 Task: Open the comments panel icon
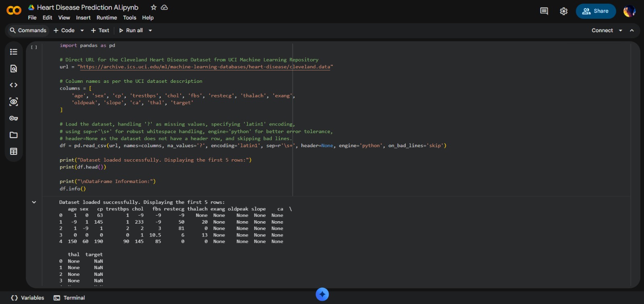[x=544, y=11]
